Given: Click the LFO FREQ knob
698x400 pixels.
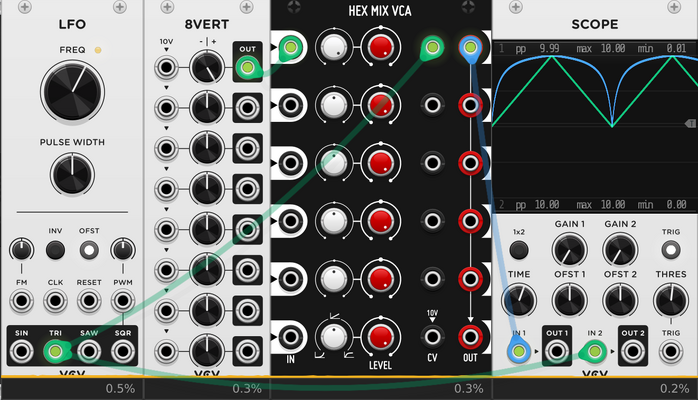Looking at the screenshot, I should (x=73, y=92).
